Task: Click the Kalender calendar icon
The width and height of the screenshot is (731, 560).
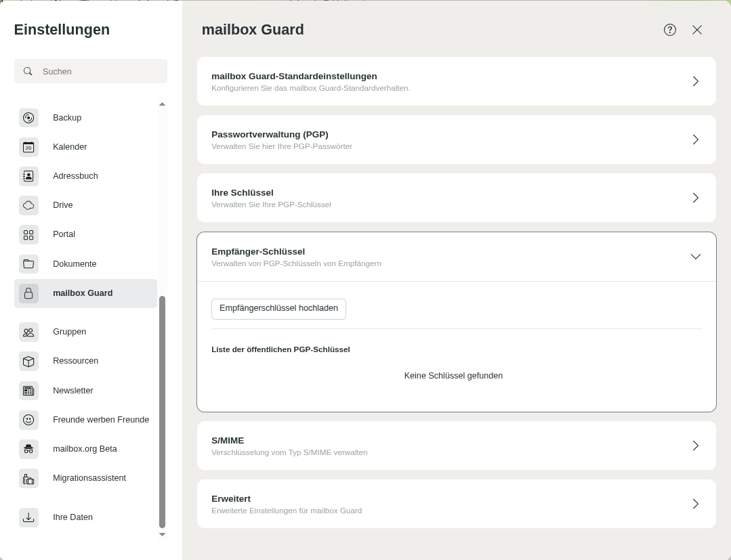Action: [x=28, y=147]
